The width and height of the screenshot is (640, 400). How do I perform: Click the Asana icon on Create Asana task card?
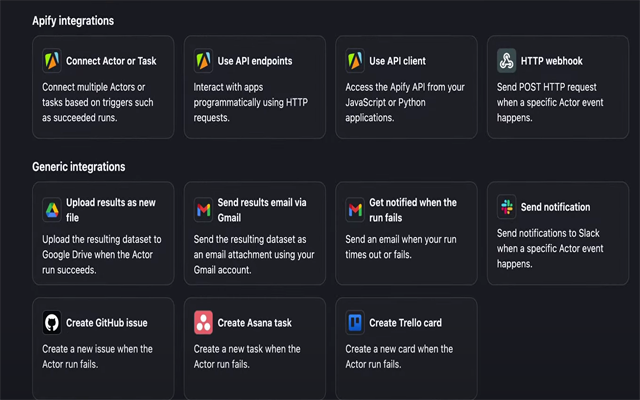203,322
